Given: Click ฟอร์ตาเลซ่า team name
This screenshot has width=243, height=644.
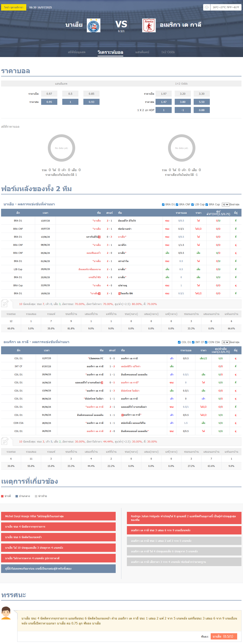Looking at the screenshot, I should point(125,229).
